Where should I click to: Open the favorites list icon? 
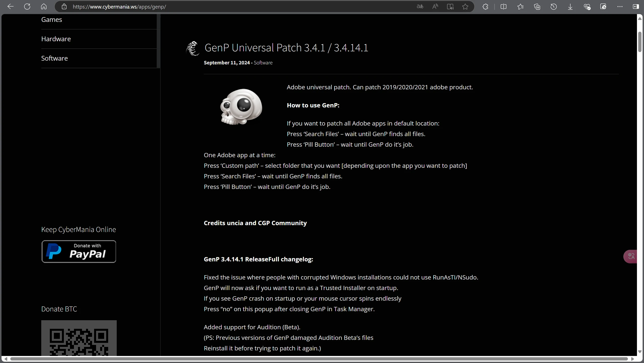click(x=520, y=7)
